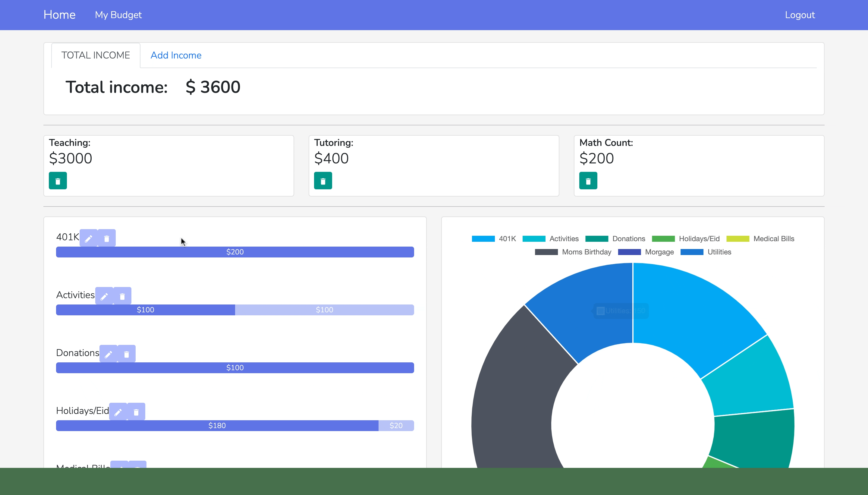
Task: Edit the Activities budget category
Action: coord(104,296)
